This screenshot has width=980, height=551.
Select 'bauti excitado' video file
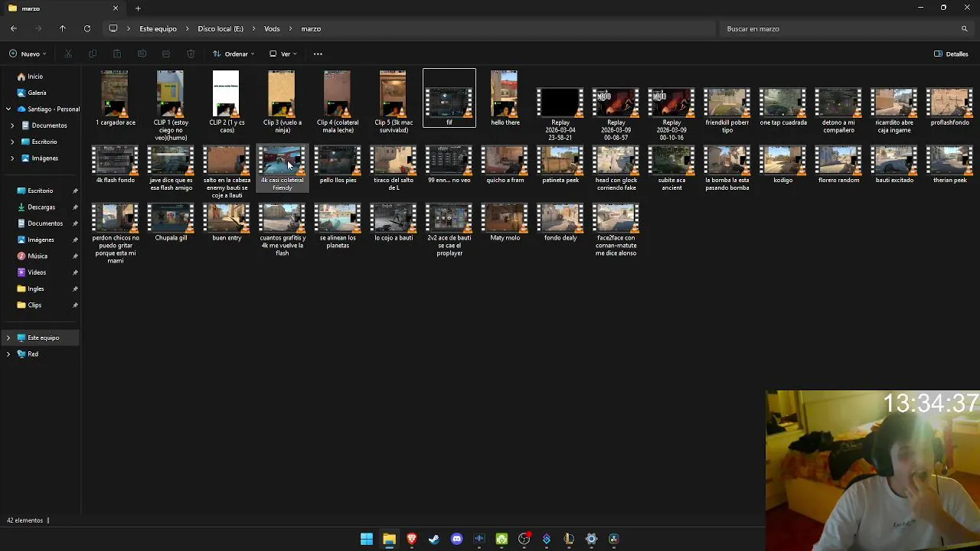pyautogui.click(x=894, y=165)
